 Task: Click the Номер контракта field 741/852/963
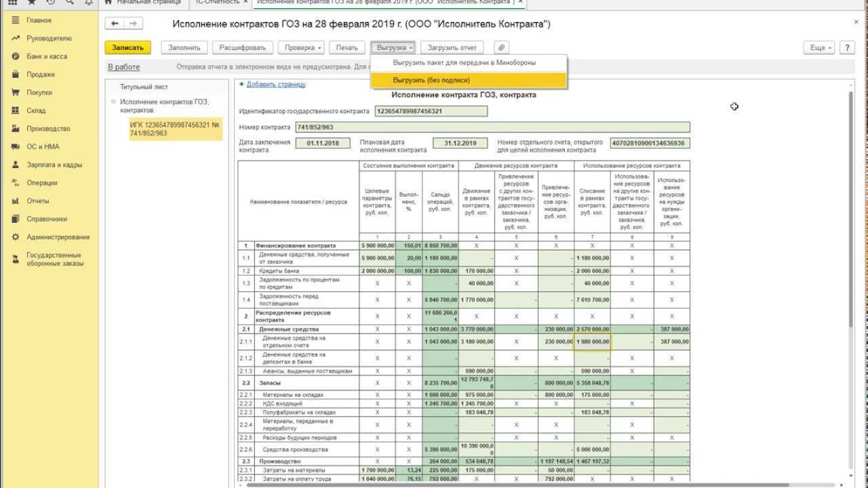(x=492, y=127)
